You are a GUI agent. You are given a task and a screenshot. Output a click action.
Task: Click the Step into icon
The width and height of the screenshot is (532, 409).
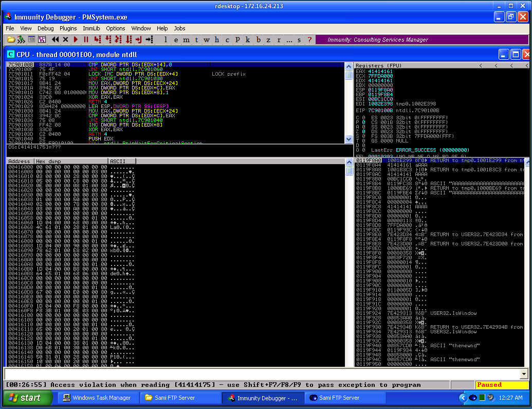pos(98,40)
